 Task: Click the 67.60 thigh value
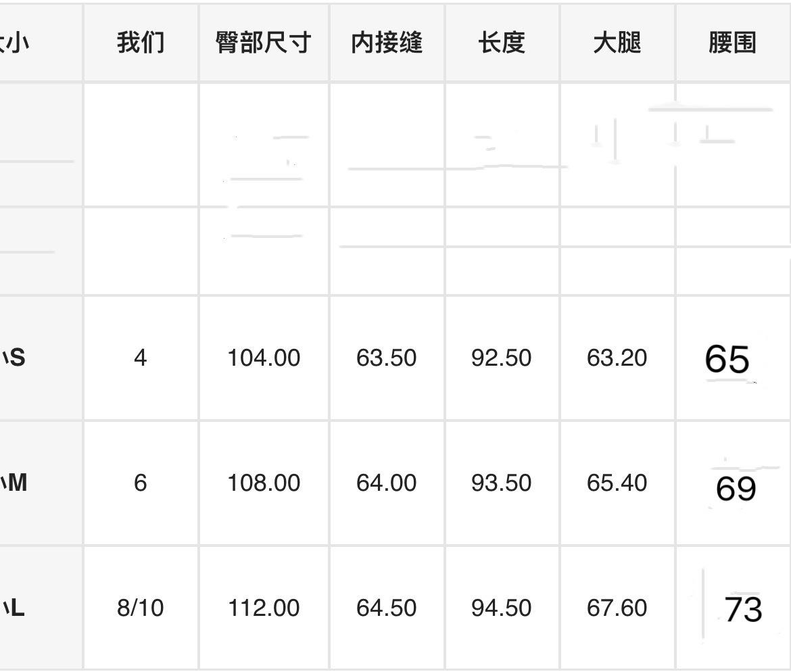[x=617, y=608]
